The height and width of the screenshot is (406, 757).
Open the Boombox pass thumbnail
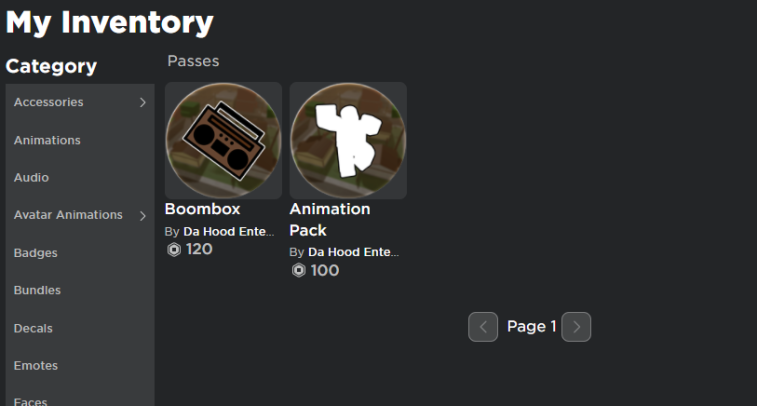click(x=223, y=140)
